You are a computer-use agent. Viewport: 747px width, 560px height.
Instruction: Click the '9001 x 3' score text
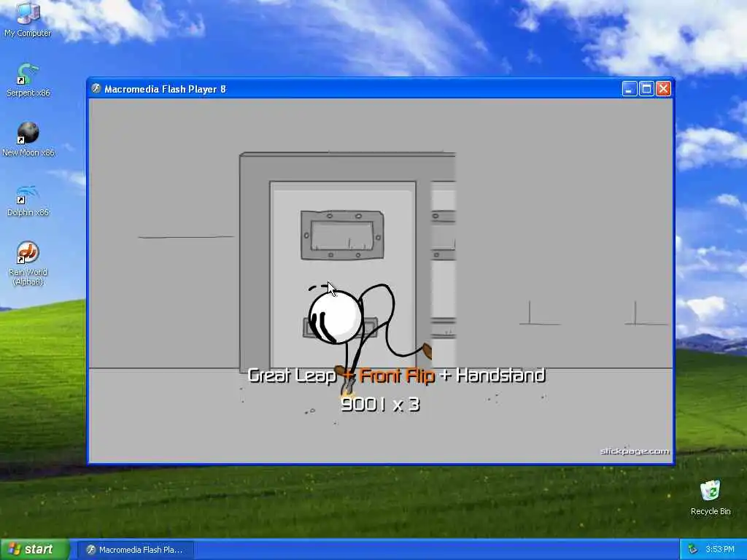coord(380,405)
